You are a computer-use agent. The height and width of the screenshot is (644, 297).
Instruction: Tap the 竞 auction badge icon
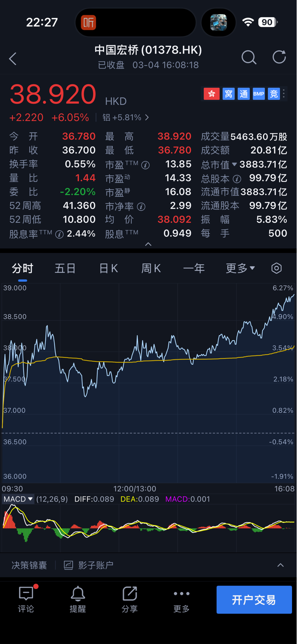(x=274, y=94)
